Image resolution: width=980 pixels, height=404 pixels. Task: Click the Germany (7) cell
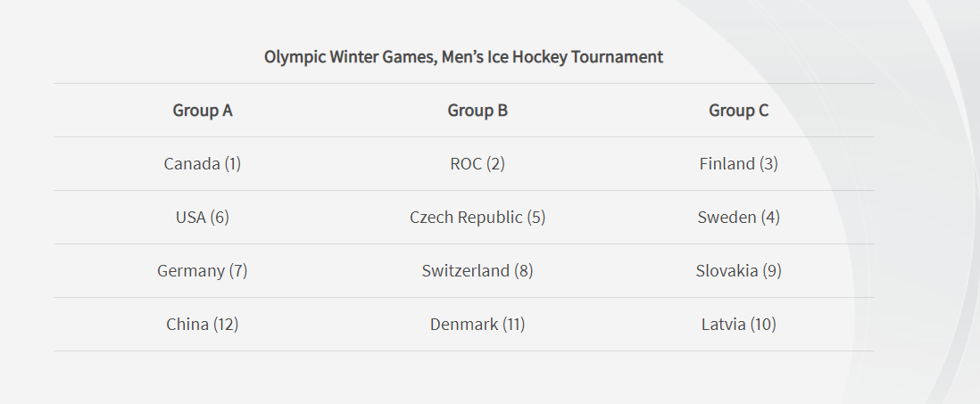tap(203, 271)
